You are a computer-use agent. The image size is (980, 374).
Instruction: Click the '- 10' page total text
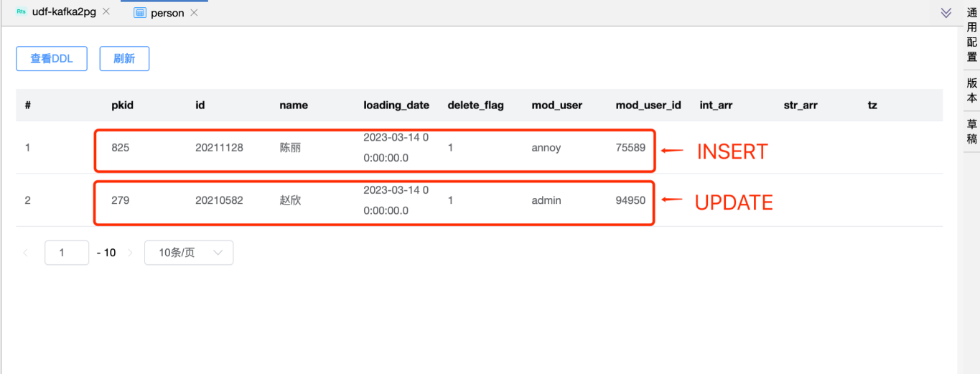(106, 253)
